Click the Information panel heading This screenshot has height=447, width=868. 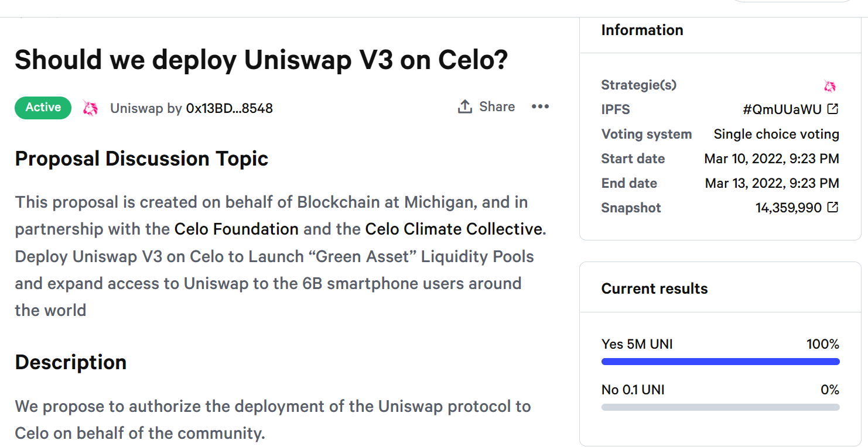[642, 30]
